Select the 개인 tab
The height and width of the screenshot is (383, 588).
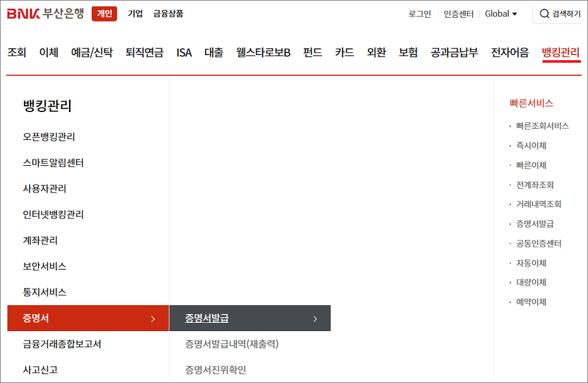(104, 14)
